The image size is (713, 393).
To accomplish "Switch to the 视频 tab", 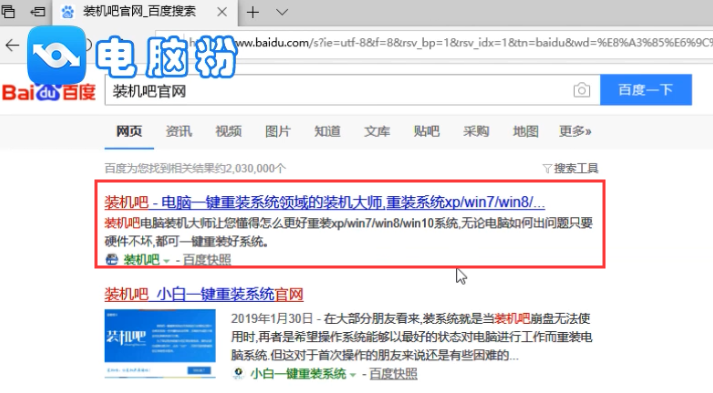I will [x=228, y=131].
